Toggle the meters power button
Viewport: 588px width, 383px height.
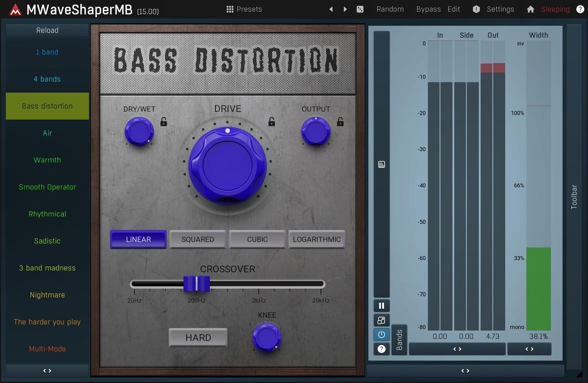pyautogui.click(x=381, y=335)
